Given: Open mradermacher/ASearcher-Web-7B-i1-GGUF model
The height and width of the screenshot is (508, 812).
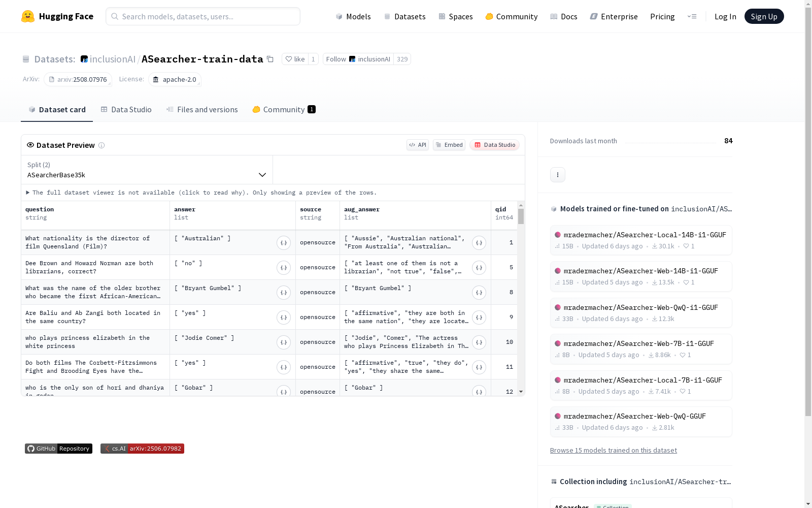Looking at the screenshot, I should [641, 349].
